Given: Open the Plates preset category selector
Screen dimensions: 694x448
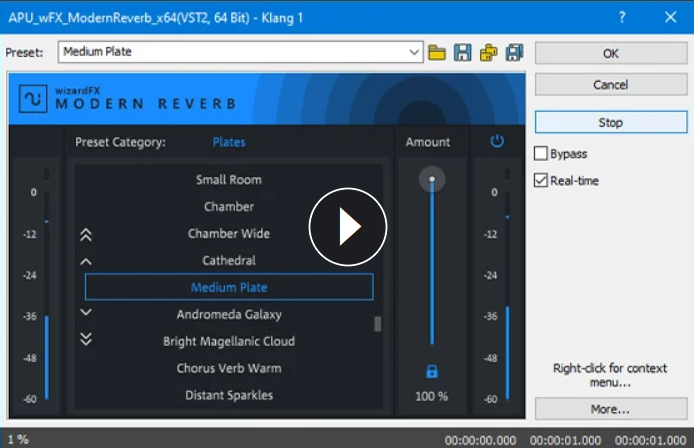Looking at the screenshot, I should click(x=229, y=142).
